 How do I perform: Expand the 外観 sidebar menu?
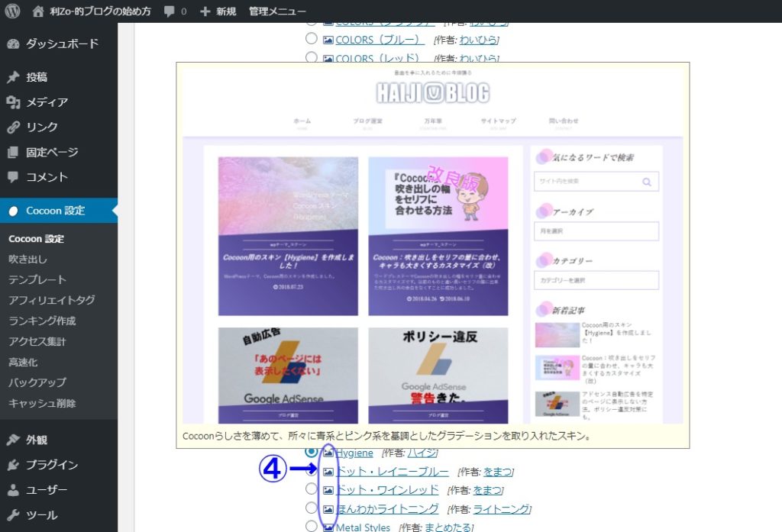coord(37,440)
